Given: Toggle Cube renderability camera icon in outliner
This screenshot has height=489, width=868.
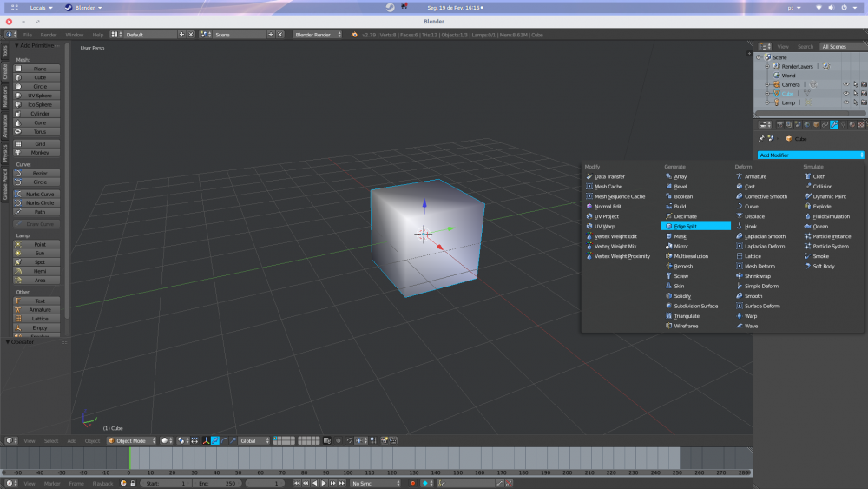Looking at the screenshot, I should tap(863, 94).
